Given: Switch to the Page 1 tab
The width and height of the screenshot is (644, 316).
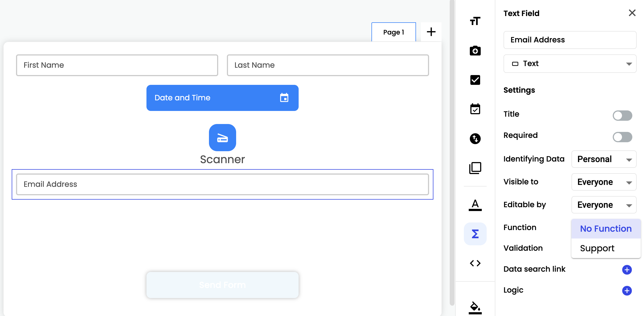Looking at the screenshot, I should point(393,32).
